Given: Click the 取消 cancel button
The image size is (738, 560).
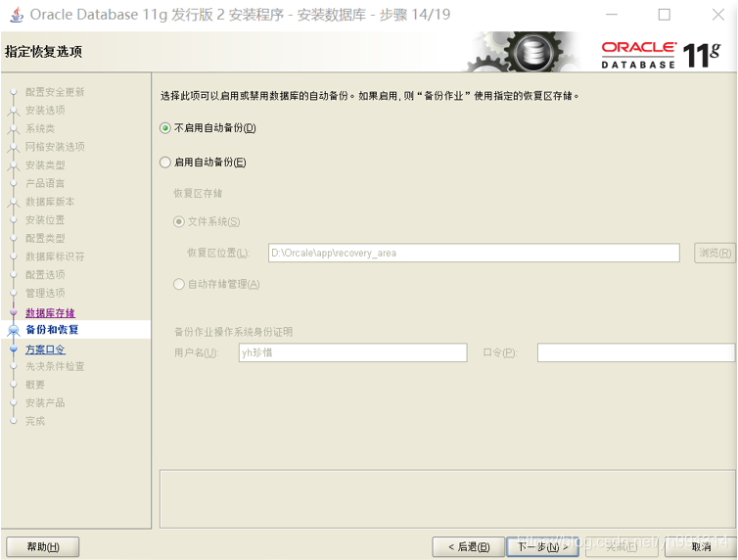Looking at the screenshot, I should pyautogui.click(x=701, y=547).
